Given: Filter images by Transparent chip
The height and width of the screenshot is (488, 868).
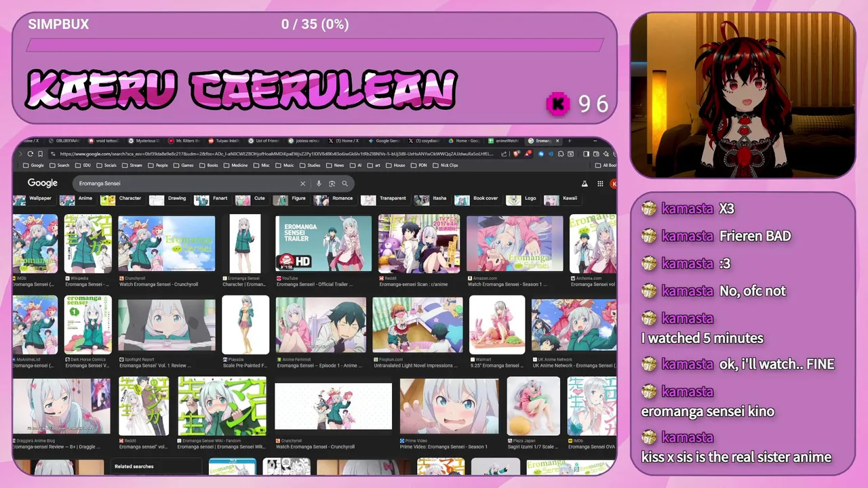Looking at the screenshot, I should coord(385,199).
